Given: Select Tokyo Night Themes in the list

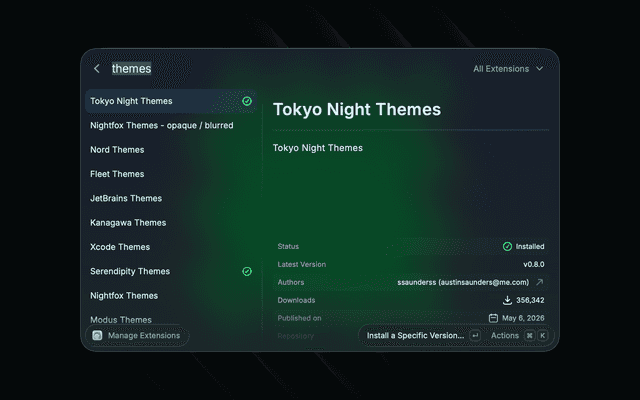Looking at the screenshot, I should [171, 101].
